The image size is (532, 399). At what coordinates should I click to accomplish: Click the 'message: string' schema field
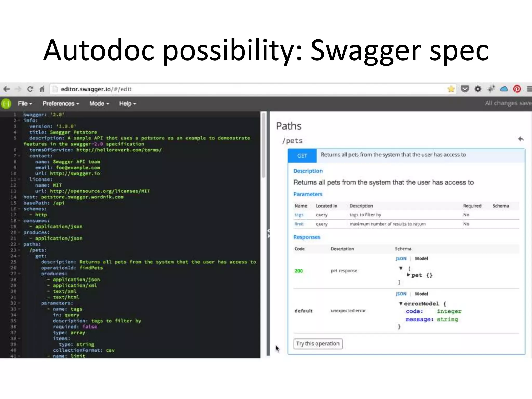point(432,319)
